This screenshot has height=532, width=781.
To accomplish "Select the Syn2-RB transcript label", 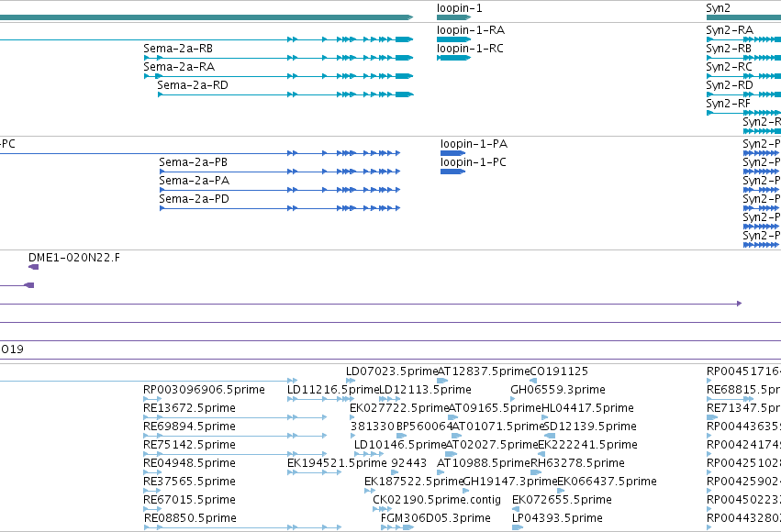I will tap(729, 49).
